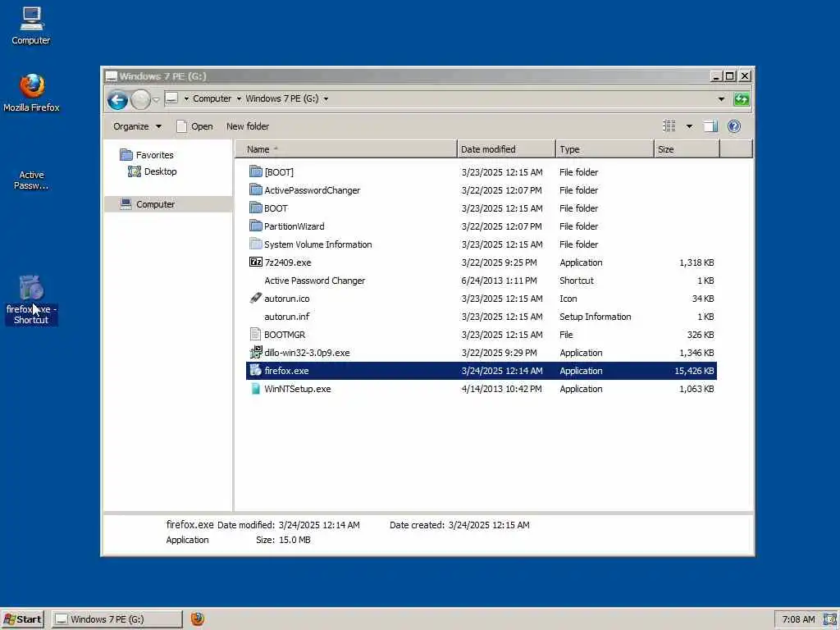Open the Start menu

(x=22, y=619)
